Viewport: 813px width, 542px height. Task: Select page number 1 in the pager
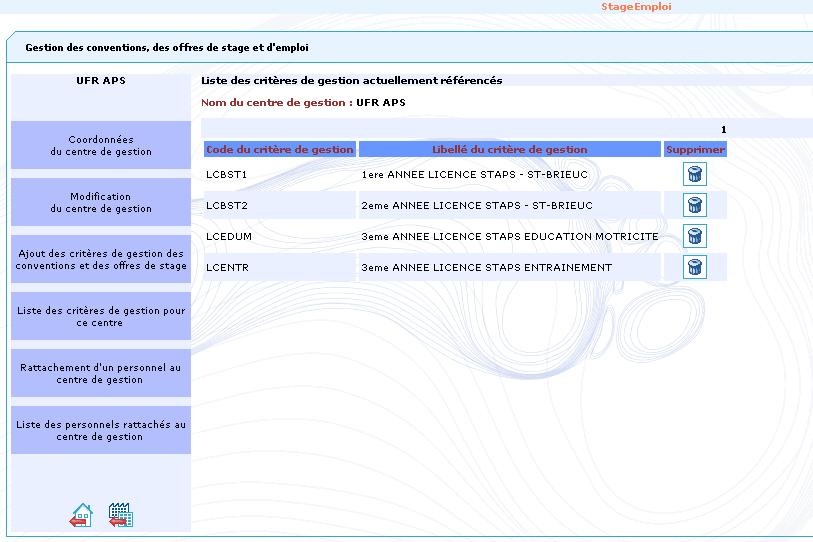723,130
